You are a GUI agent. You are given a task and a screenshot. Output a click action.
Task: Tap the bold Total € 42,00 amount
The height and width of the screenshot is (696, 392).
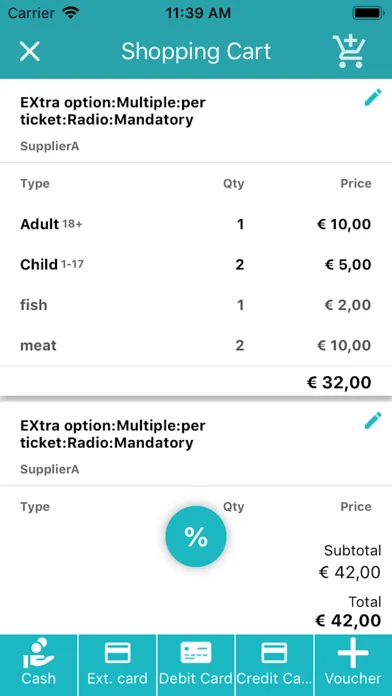348,620
